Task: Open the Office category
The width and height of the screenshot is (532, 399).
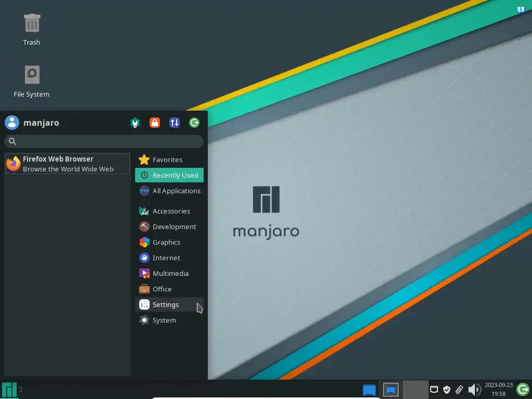Action: pos(169,289)
